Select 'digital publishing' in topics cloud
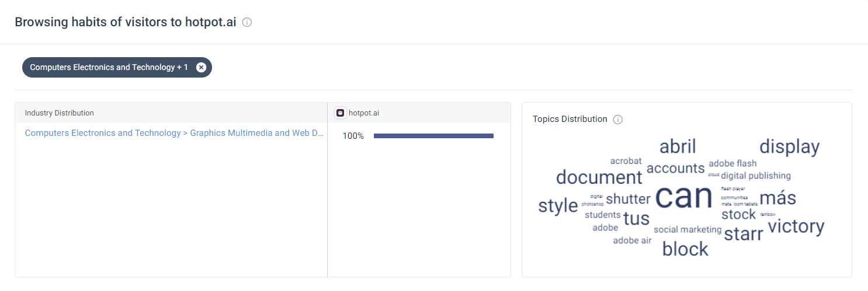The width and height of the screenshot is (868, 291). [x=756, y=176]
